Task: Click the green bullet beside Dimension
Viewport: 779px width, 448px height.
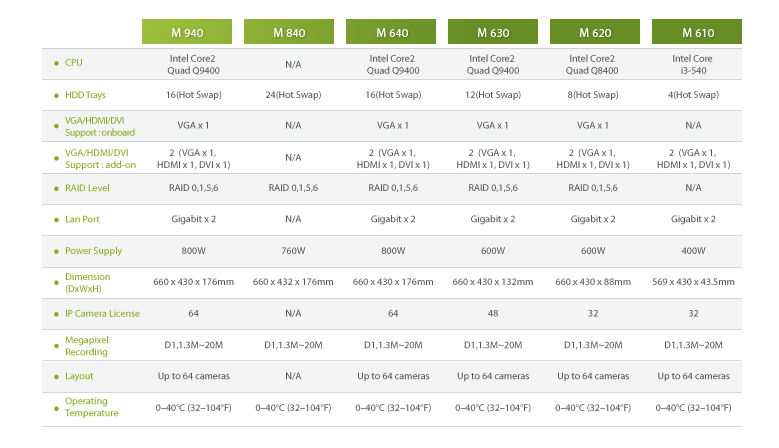Action: (x=55, y=282)
